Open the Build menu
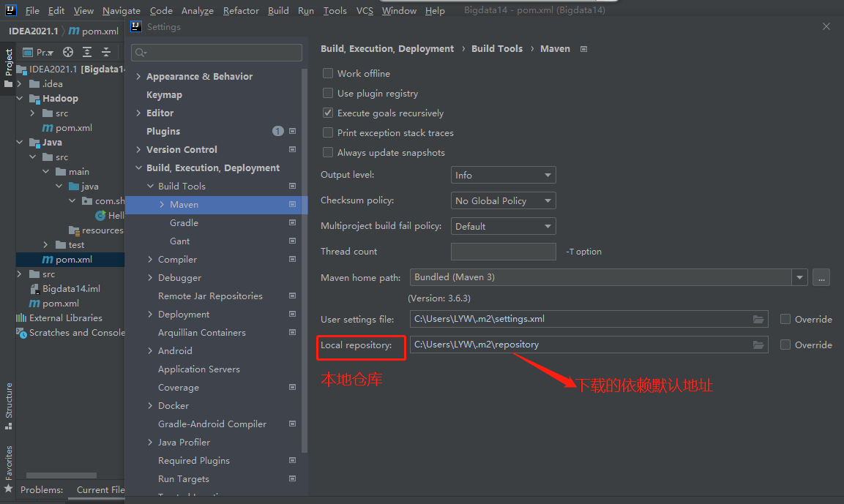The image size is (844, 504). coord(278,11)
